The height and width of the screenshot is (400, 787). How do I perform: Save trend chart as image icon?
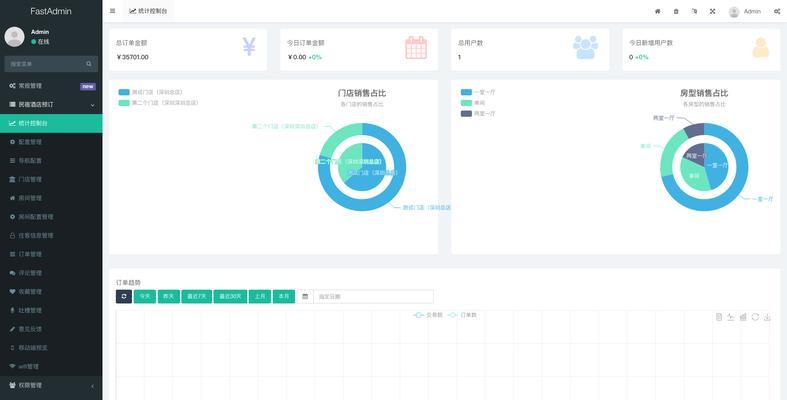tap(767, 317)
